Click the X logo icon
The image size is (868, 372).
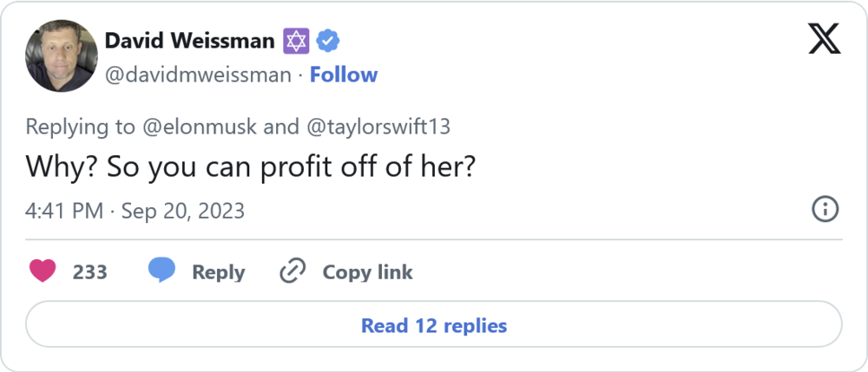(x=824, y=38)
